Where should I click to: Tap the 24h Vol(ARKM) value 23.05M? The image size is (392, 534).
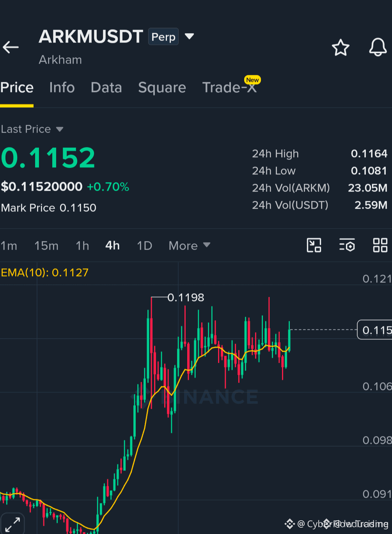pyautogui.click(x=367, y=188)
